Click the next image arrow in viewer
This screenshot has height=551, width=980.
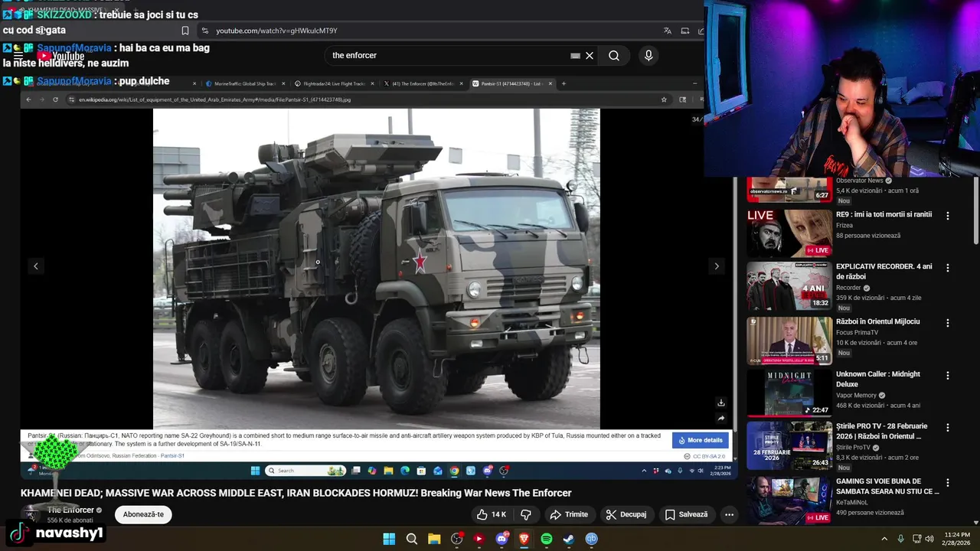(x=717, y=266)
